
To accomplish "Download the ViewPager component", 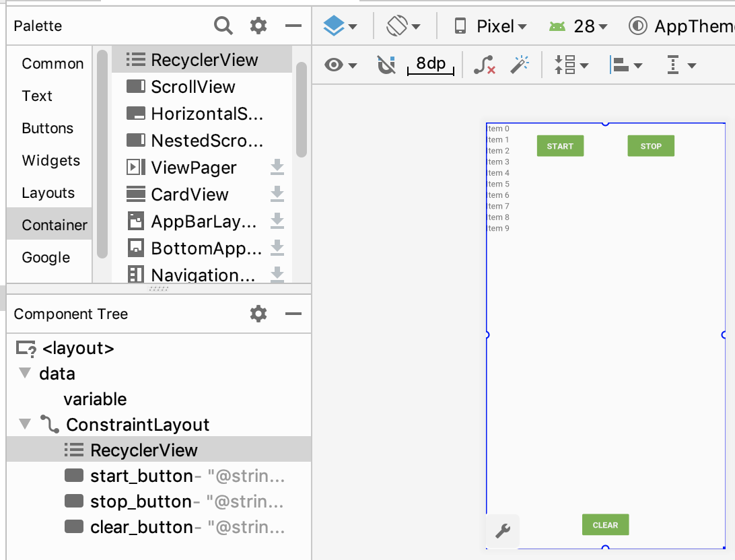I will coord(277,168).
